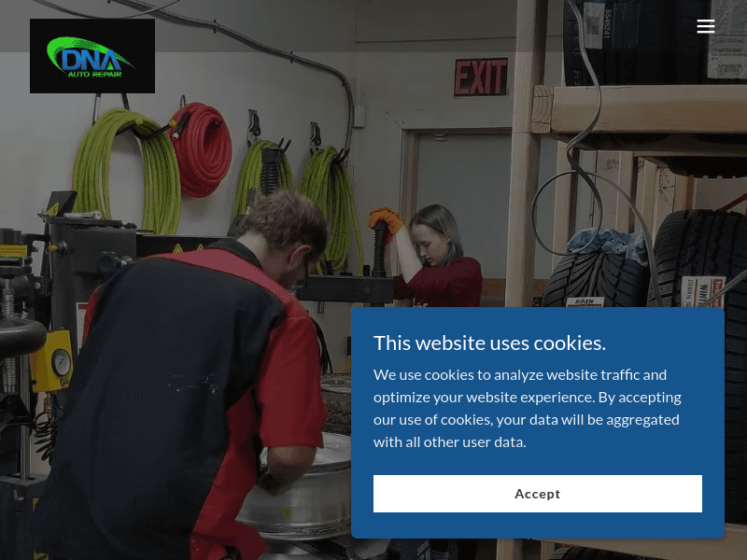This screenshot has width=747, height=560.
Task: Click the red coiled hose on wall
Action: (202, 149)
